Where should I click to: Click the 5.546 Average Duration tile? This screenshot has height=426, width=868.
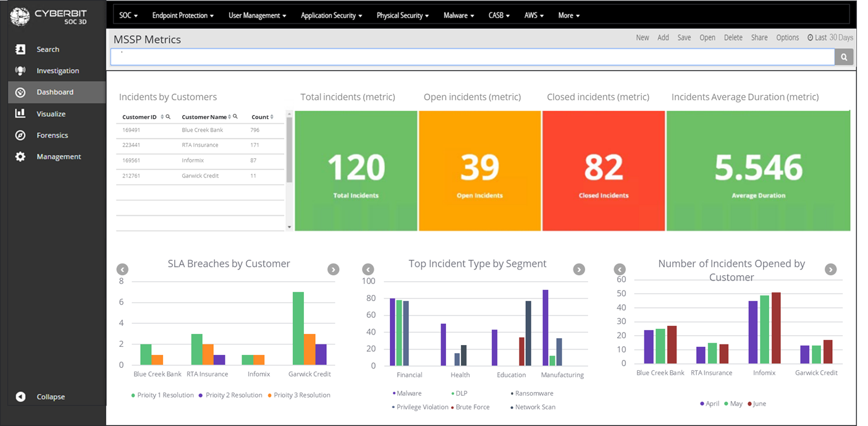(x=759, y=171)
